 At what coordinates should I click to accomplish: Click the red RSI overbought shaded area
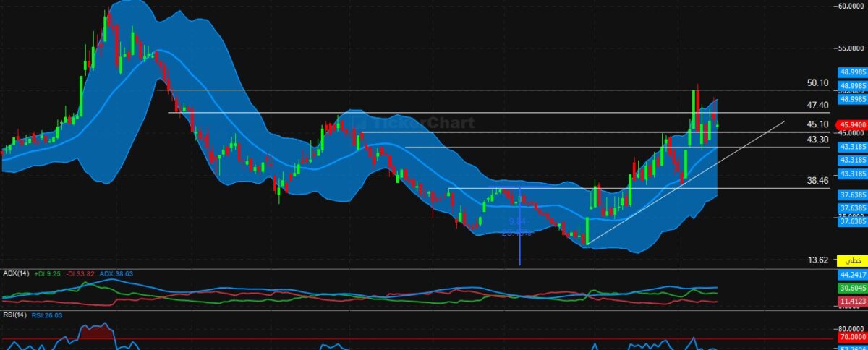[93, 332]
